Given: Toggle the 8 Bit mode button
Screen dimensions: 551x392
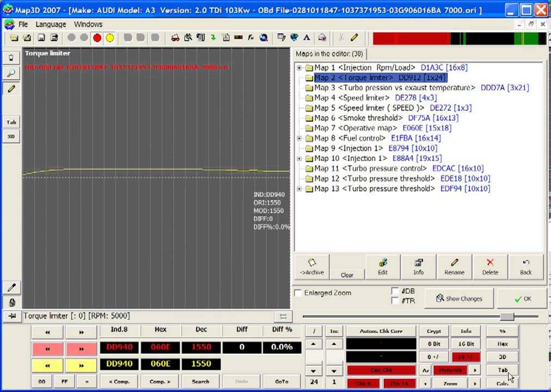Looking at the screenshot, I should click(x=434, y=344).
